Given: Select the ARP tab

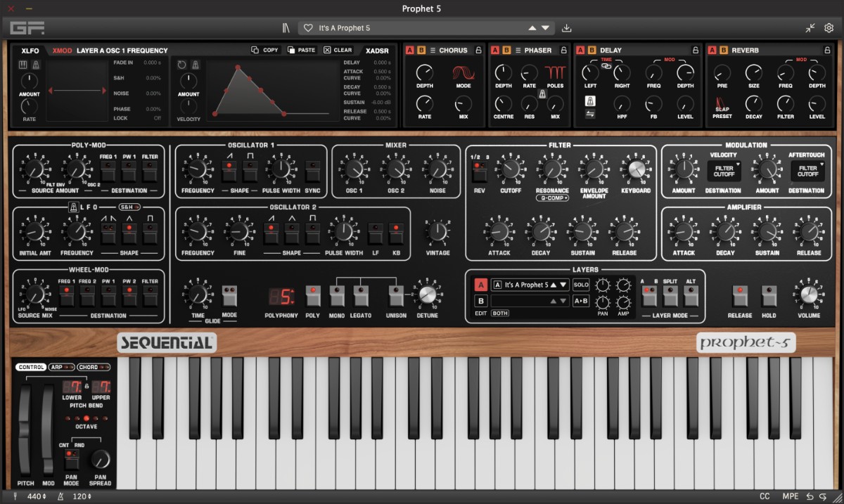Looking at the screenshot, I should (60, 367).
